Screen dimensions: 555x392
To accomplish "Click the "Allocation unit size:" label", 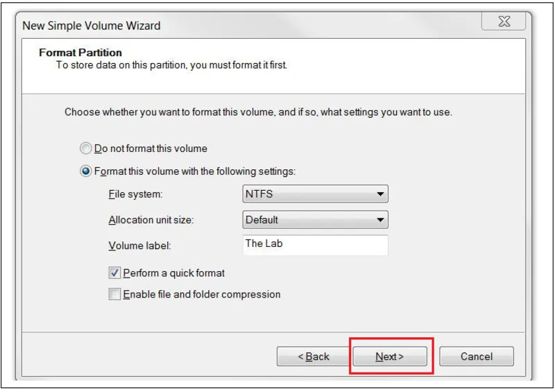I will click(151, 221).
